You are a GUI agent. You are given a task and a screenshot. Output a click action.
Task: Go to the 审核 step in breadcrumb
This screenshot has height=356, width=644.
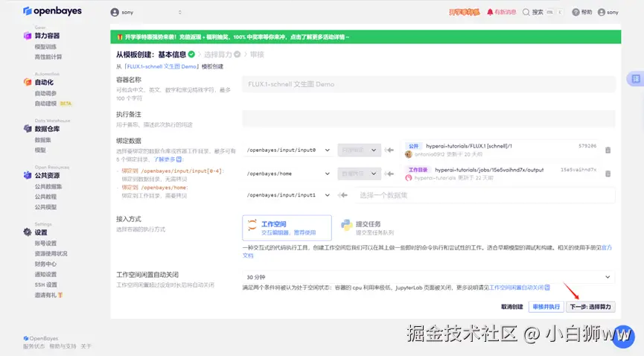[257, 54]
